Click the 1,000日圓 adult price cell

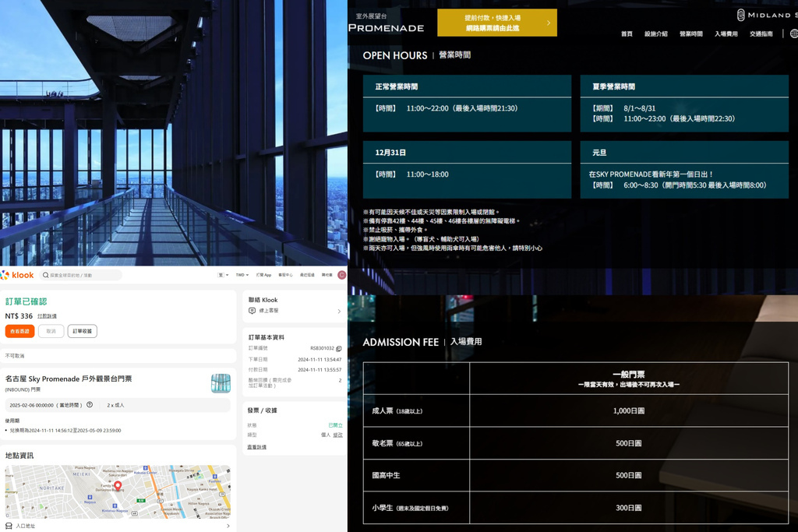pyautogui.click(x=629, y=411)
